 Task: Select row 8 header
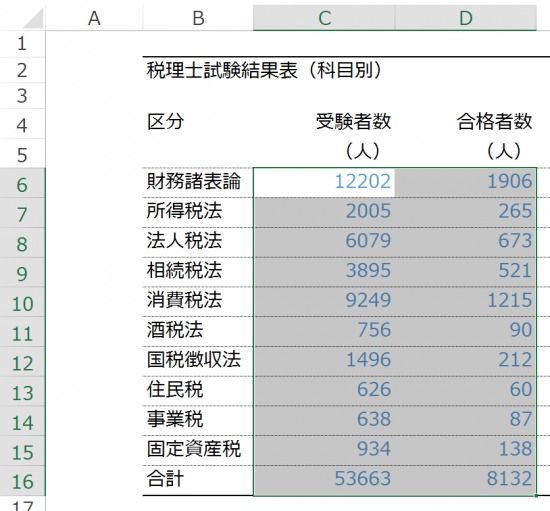(22, 243)
